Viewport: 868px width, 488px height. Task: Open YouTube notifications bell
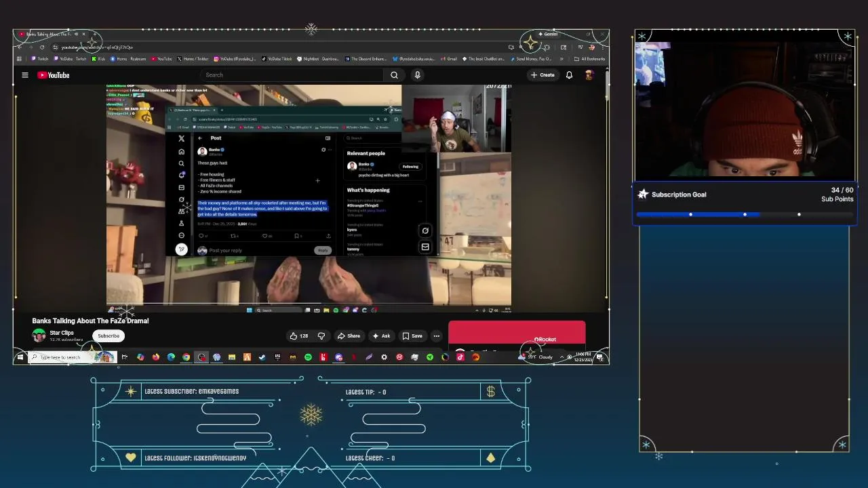coord(569,75)
